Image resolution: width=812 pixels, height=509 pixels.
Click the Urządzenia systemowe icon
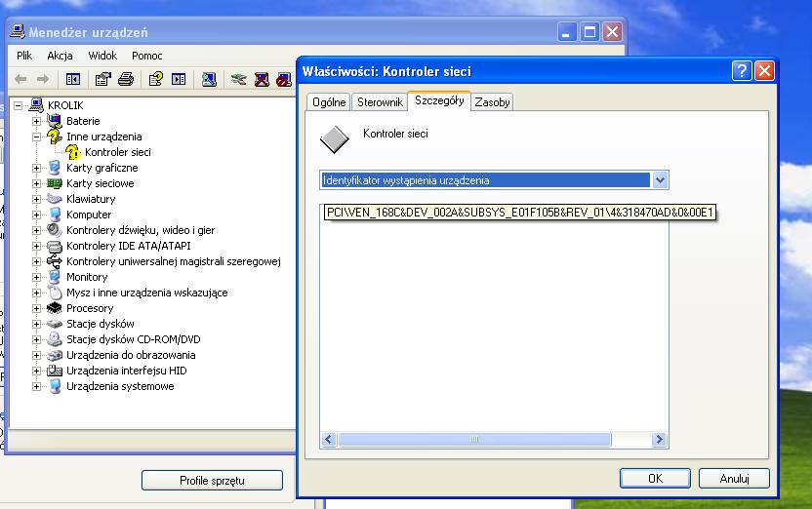click(x=55, y=386)
